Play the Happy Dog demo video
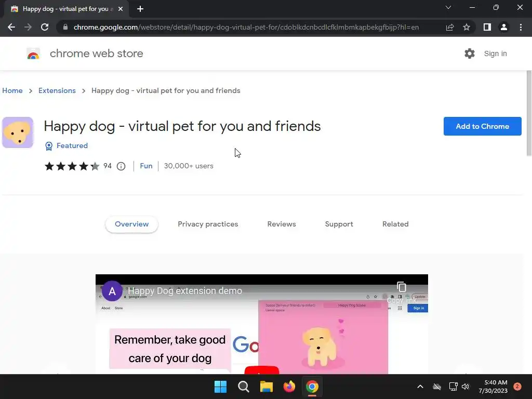This screenshot has height=399, width=532. pos(262,370)
